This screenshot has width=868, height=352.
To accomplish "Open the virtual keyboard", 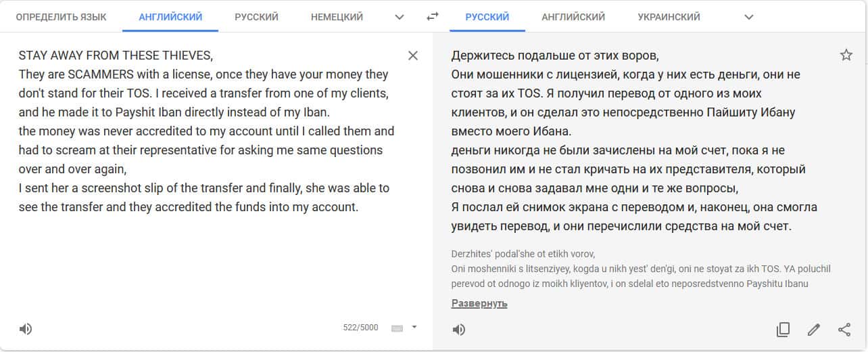I will [x=397, y=328].
